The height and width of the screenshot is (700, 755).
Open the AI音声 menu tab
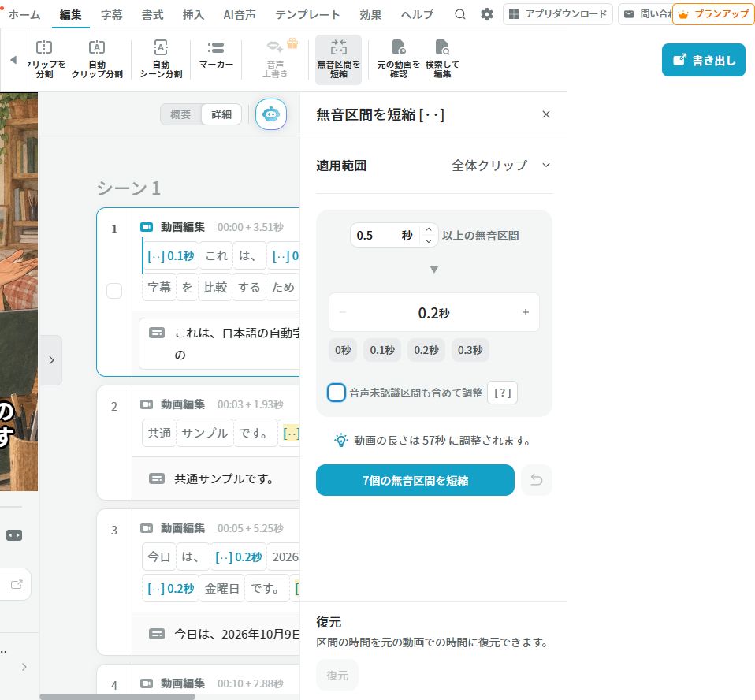click(x=240, y=14)
